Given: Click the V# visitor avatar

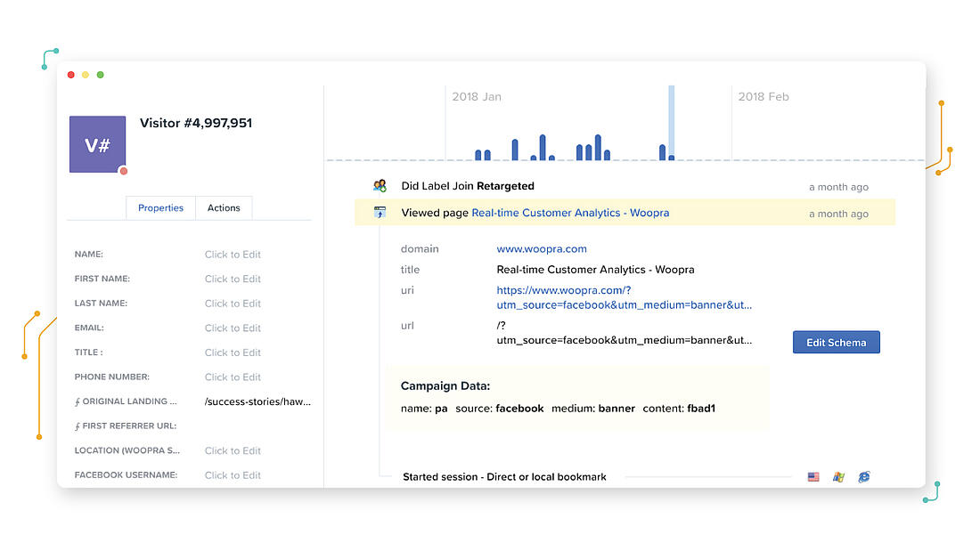Looking at the screenshot, I should click(x=97, y=144).
